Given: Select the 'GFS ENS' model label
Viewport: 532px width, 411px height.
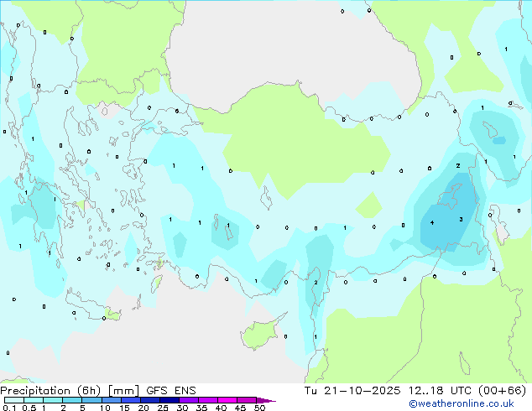Looking at the screenshot, I should 171,391.
